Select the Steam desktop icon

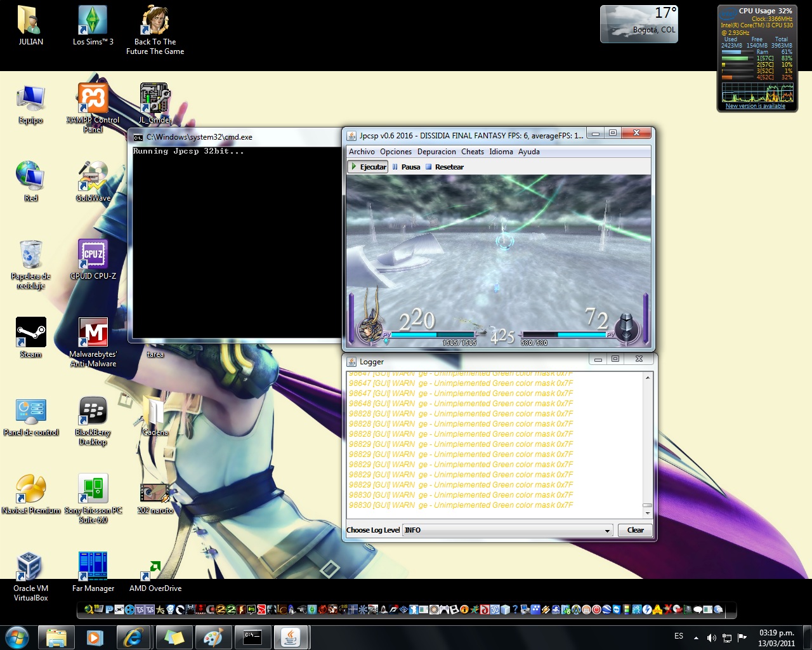pyautogui.click(x=30, y=338)
